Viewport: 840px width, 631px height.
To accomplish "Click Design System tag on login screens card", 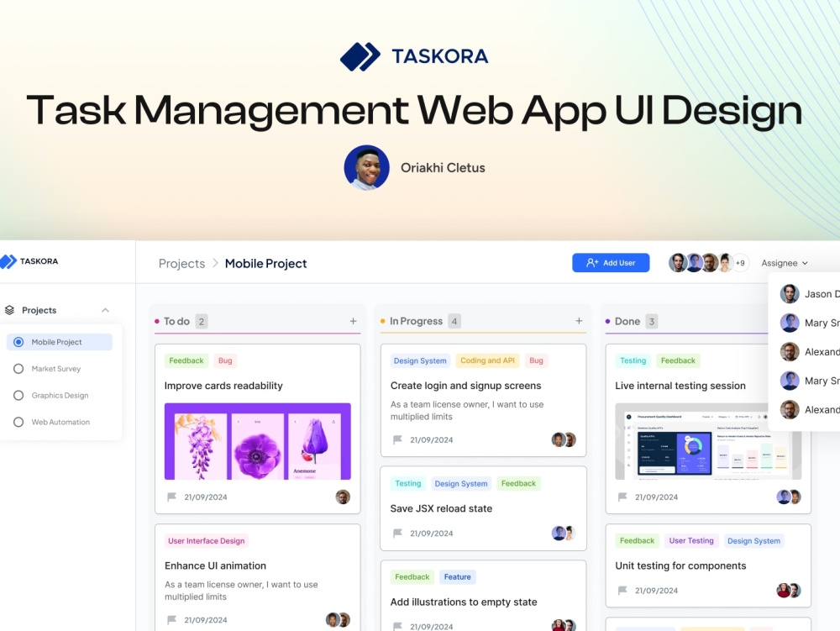I will tap(420, 360).
